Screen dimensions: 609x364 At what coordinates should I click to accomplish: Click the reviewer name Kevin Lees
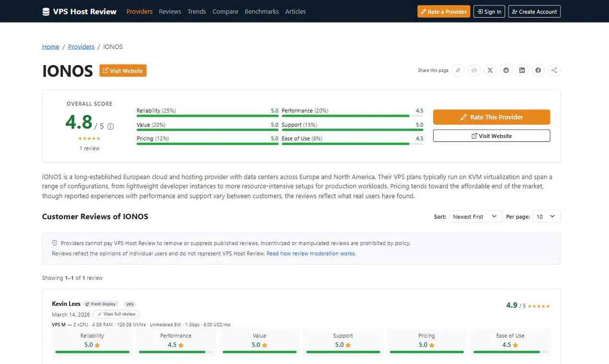66,304
